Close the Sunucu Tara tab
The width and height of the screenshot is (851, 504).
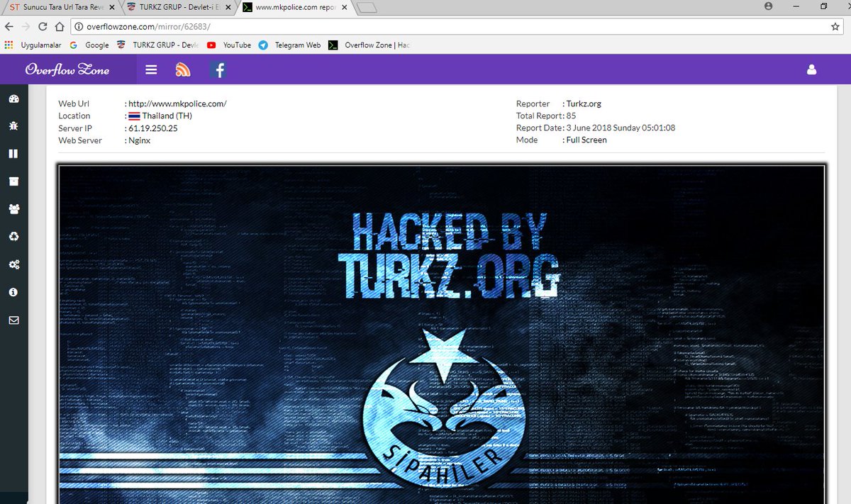click(111, 7)
